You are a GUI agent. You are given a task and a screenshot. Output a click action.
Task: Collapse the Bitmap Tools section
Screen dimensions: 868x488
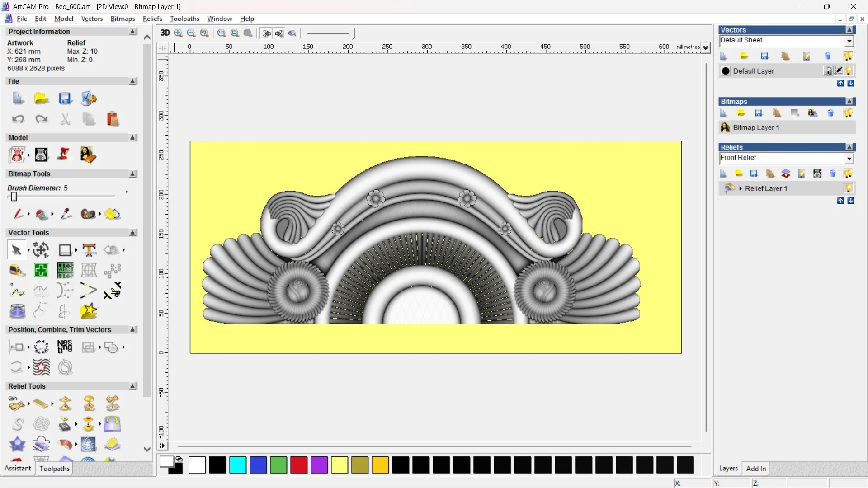coord(132,174)
